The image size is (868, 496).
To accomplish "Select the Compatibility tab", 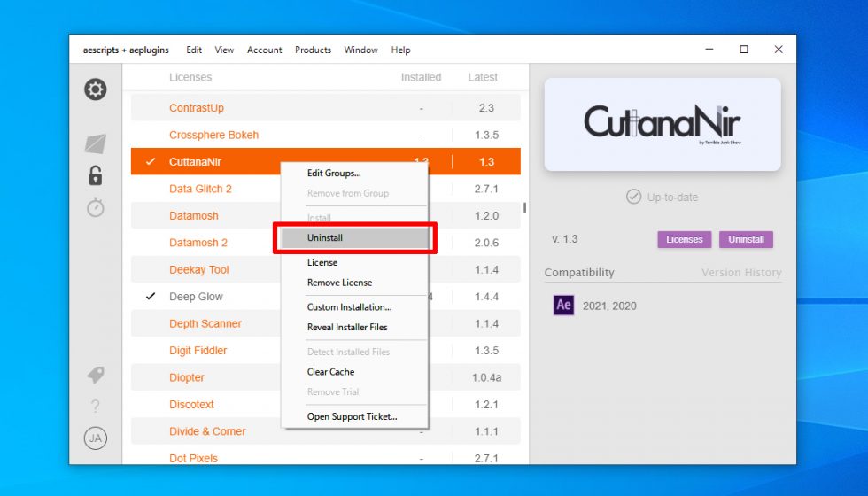I will [x=579, y=273].
